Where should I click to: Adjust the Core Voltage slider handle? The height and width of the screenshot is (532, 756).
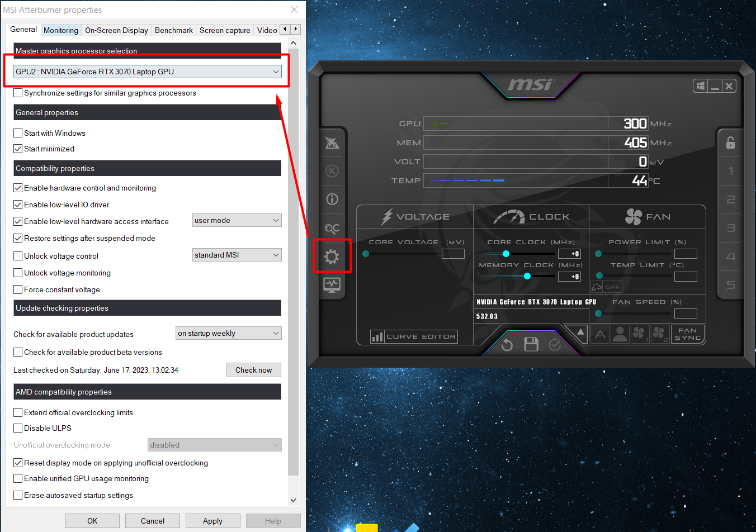[366, 254]
